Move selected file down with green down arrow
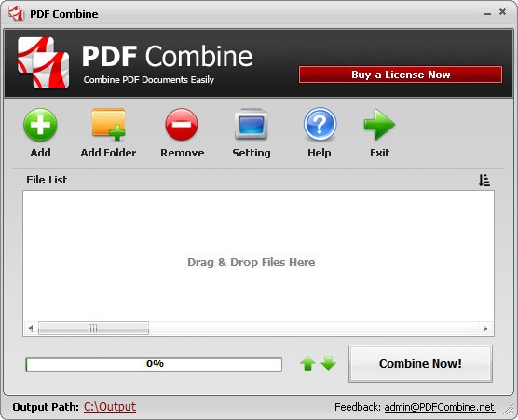The height and width of the screenshot is (420, 518). click(328, 363)
